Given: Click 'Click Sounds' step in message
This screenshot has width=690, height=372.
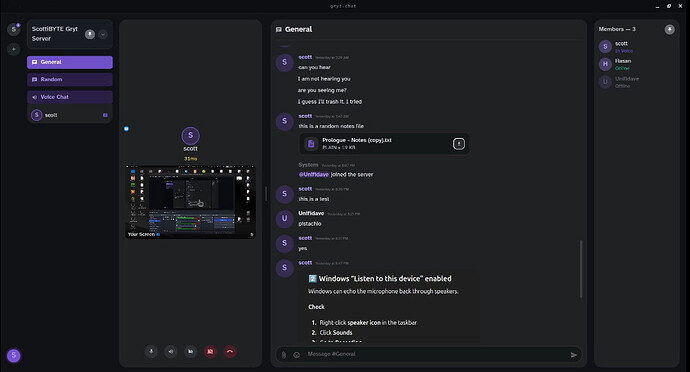Looking at the screenshot, I should tap(336, 333).
